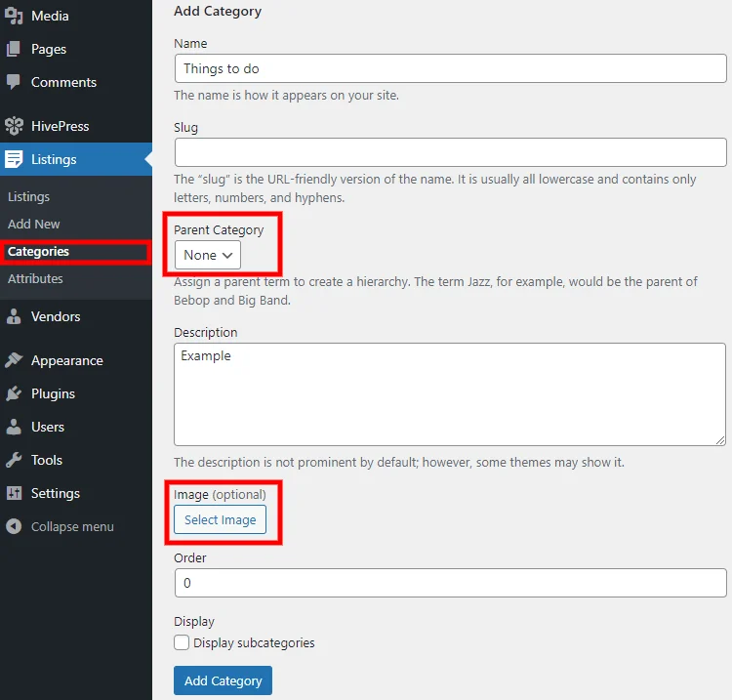Open the Categories submenu item
This screenshot has width=732, height=700.
point(38,251)
